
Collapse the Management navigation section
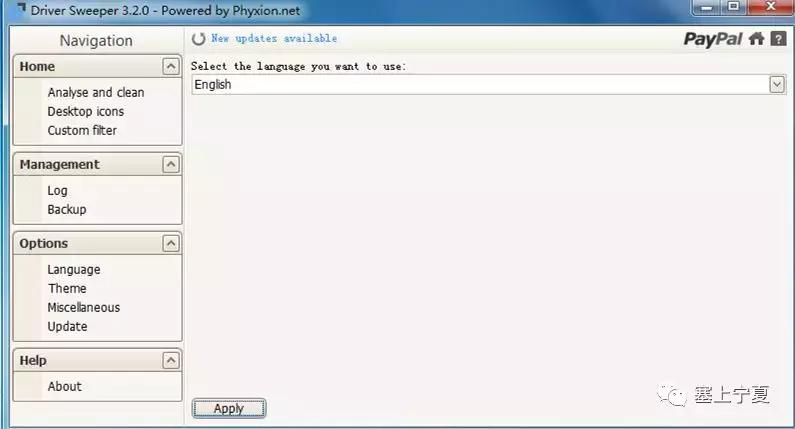tap(171, 164)
